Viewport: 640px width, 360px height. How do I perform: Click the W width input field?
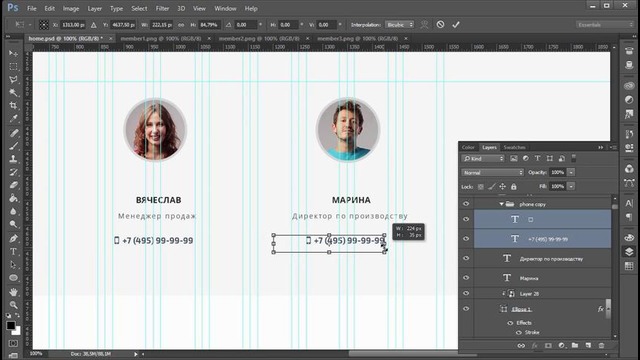pos(162,24)
